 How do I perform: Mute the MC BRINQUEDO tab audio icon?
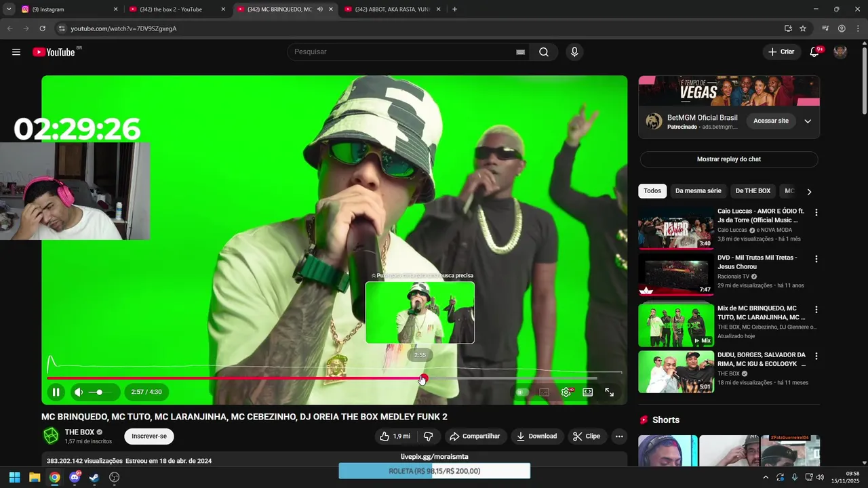coord(319,9)
